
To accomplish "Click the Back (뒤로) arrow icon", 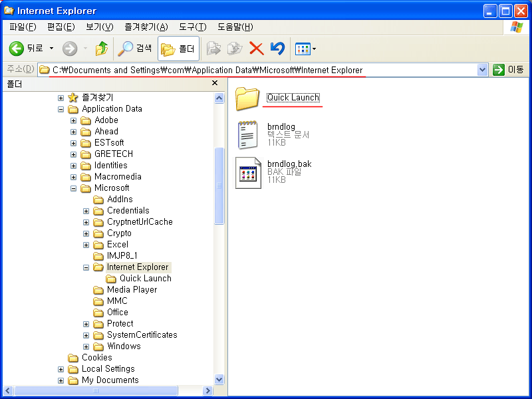I will [16, 49].
